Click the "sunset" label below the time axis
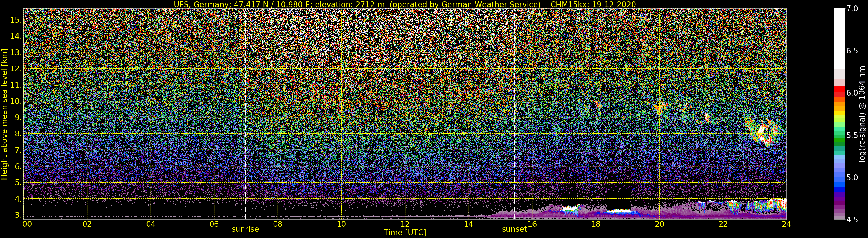This screenshot has height=238, width=868. [x=514, y=229]
